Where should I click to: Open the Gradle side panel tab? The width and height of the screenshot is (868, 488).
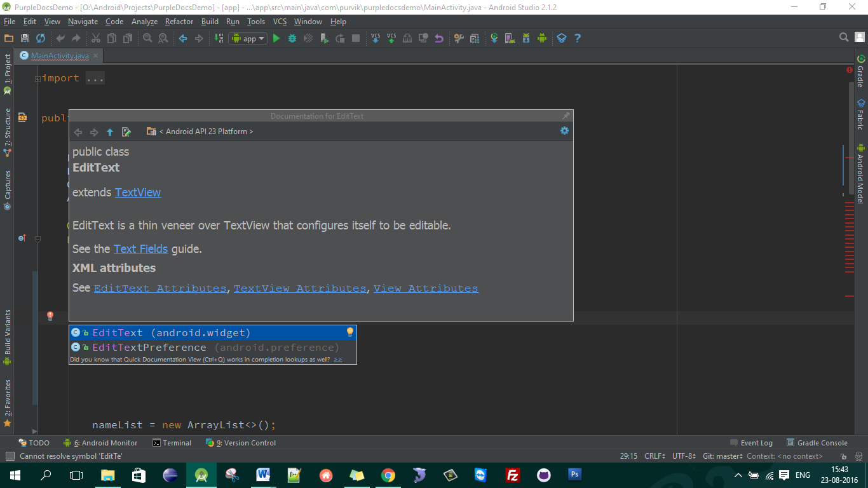tap(861, 71)
